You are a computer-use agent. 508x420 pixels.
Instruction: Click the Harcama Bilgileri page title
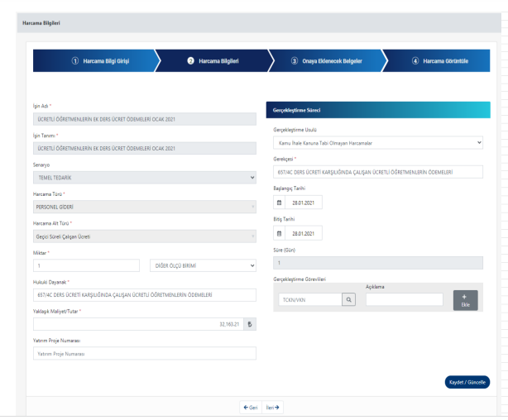[x=41, y=23]
